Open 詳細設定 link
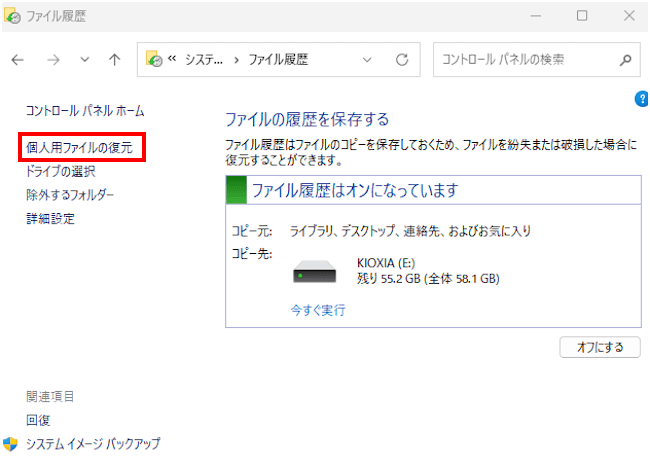The image size is (650, 467). pos(50,218)
